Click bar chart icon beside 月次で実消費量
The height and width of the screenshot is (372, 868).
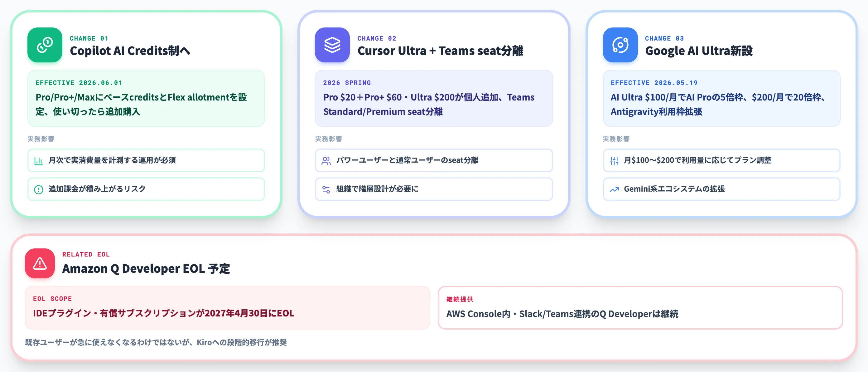pyautogui.click(x=39, y=161)
